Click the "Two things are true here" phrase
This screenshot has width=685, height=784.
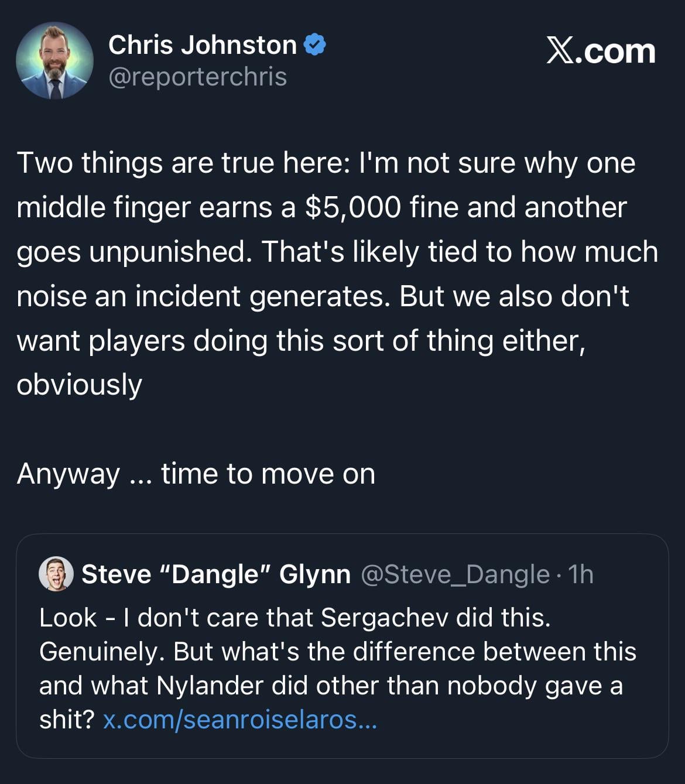182,163
